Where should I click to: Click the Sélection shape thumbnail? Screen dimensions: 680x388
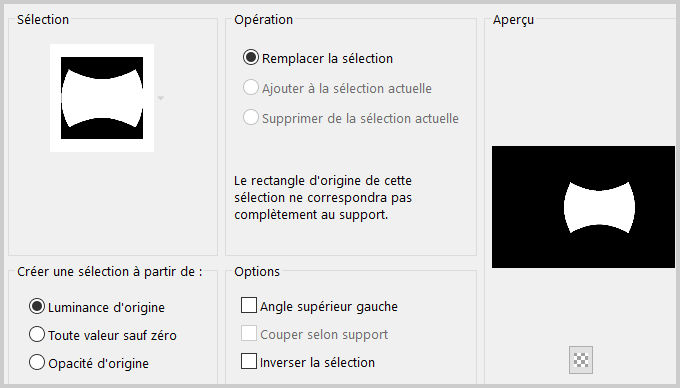tap(102, 98)
